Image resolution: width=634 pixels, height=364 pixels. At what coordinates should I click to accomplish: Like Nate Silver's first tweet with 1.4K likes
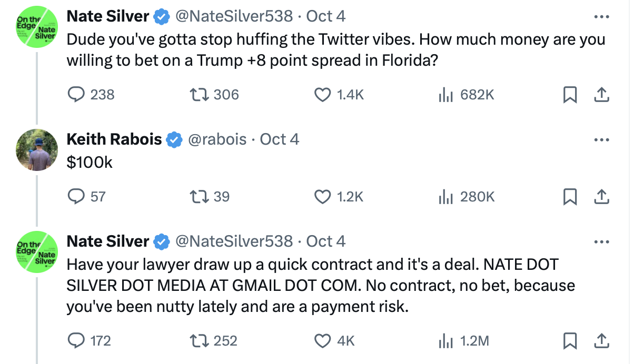tap(321, 95)
